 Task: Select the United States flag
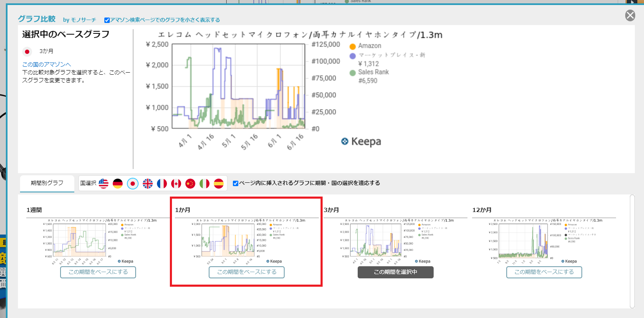[x=104, y=183]
